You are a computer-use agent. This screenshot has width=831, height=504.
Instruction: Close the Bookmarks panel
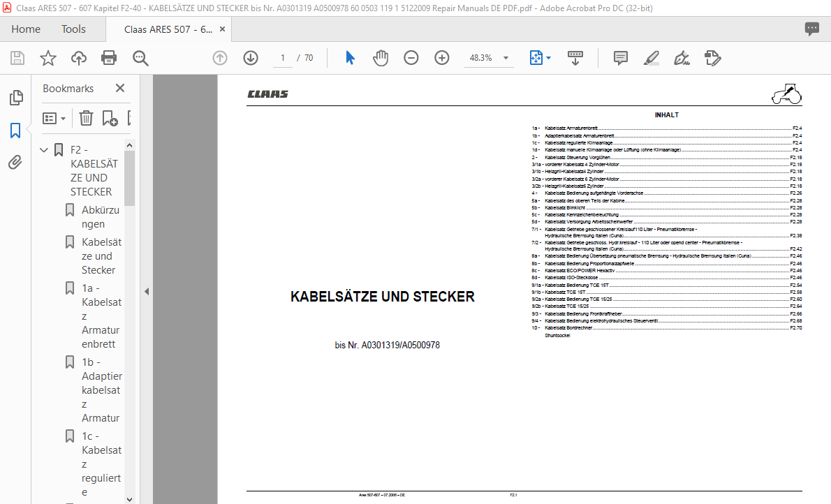click(120, 88)
